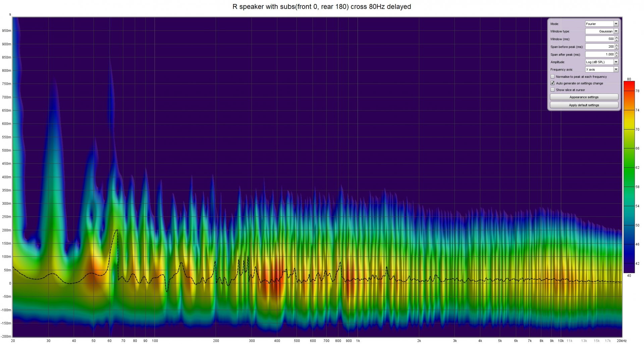This screenshot has width=644, height=344.
Task: Enable Normalise to peak at each frequency
Action: point(552,77)
